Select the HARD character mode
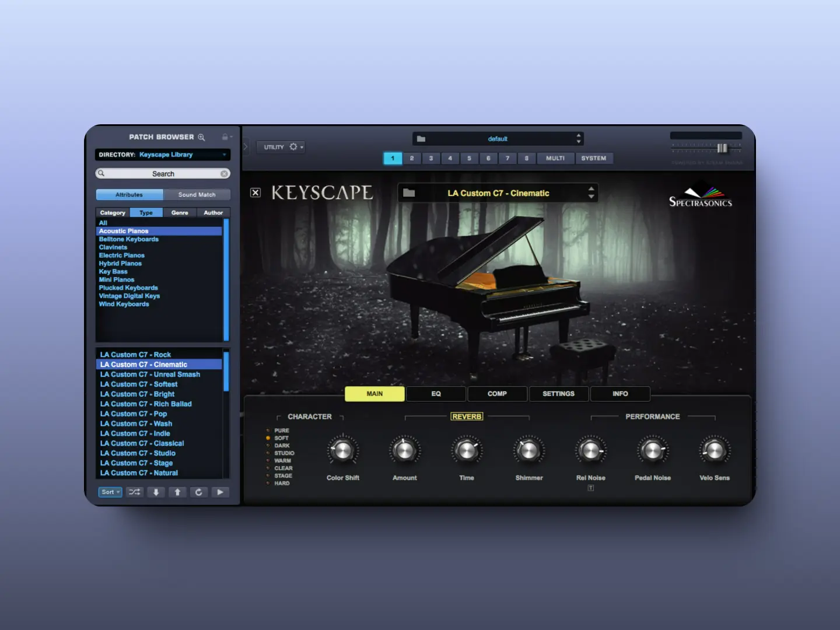This screenshot has height=630, width=840. click(278, 484)
